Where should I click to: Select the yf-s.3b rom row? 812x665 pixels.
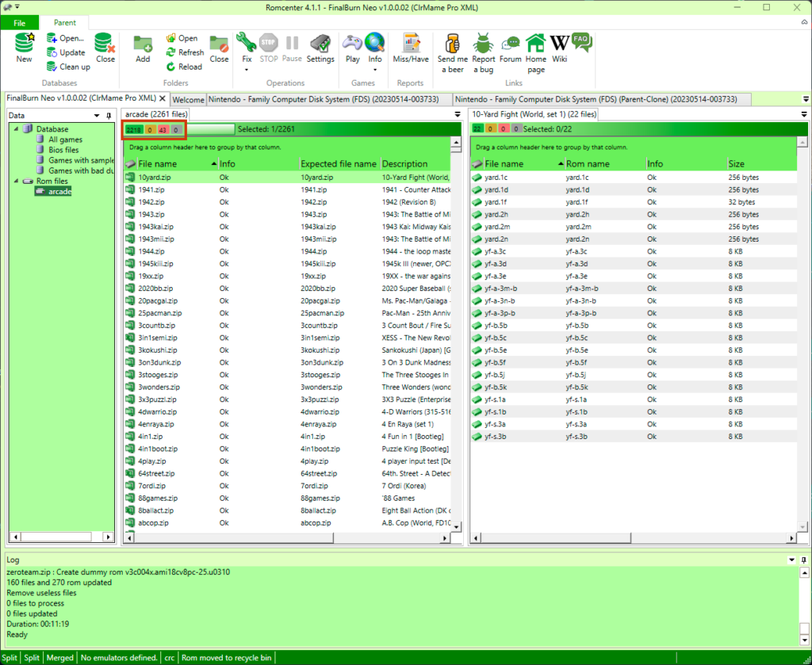click(634, 437)
